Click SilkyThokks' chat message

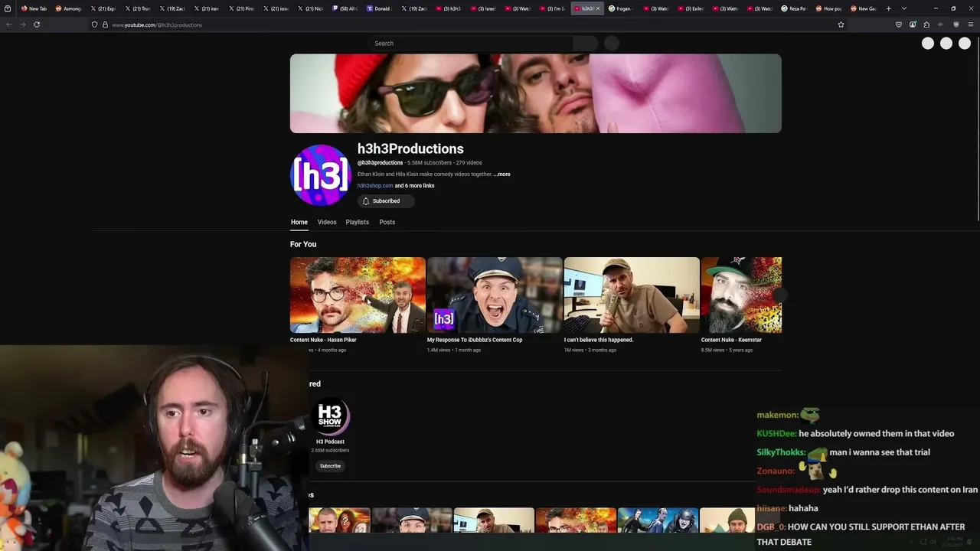pos(844,452)
